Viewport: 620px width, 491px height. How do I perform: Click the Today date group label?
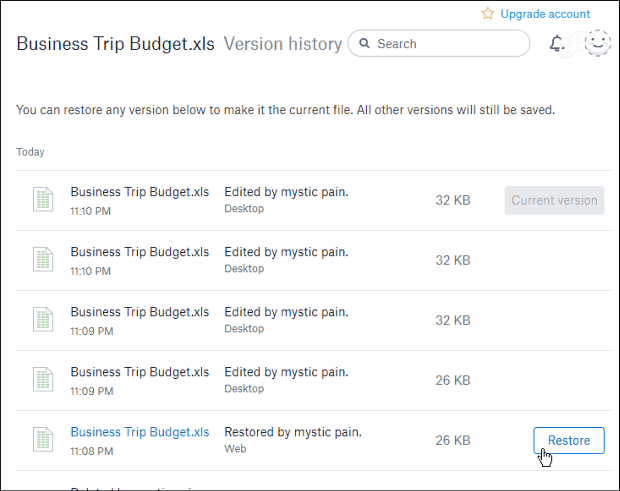tap(30, 152)
